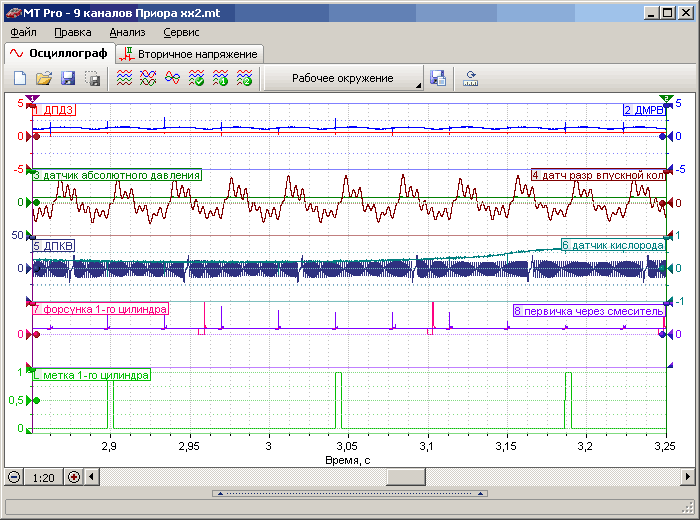Click the 1:20 zoom scale button

click(x=44, y=477)
